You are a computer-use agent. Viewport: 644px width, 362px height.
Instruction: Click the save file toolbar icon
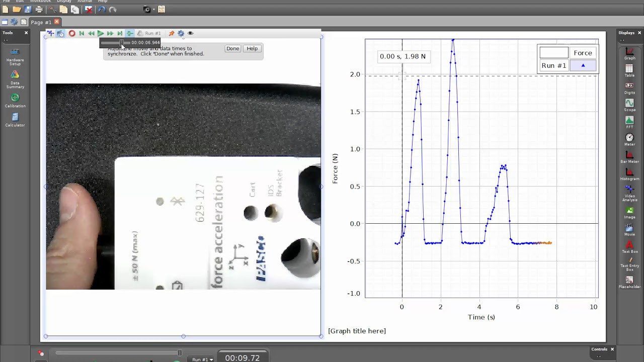[28, 9]
